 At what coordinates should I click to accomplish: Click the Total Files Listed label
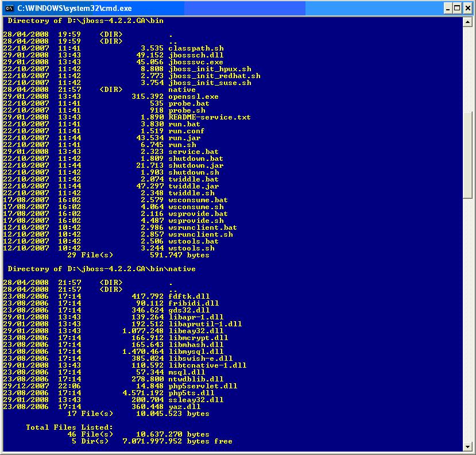[69, 427]
